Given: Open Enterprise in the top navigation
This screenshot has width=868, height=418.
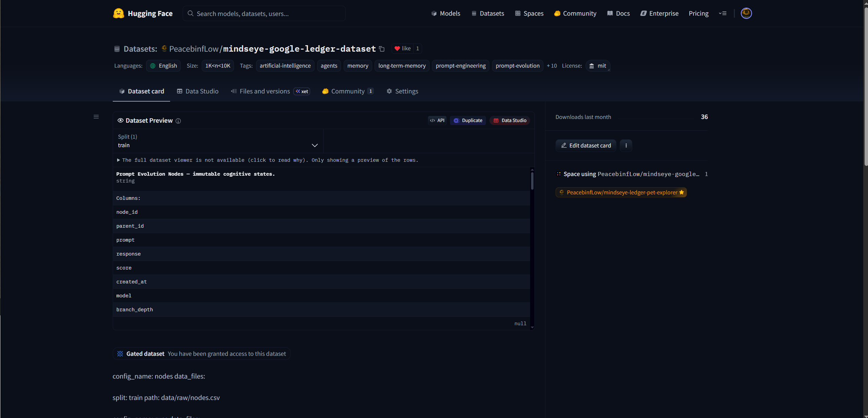Looking at the screenshot, I should tap(659, 14).
